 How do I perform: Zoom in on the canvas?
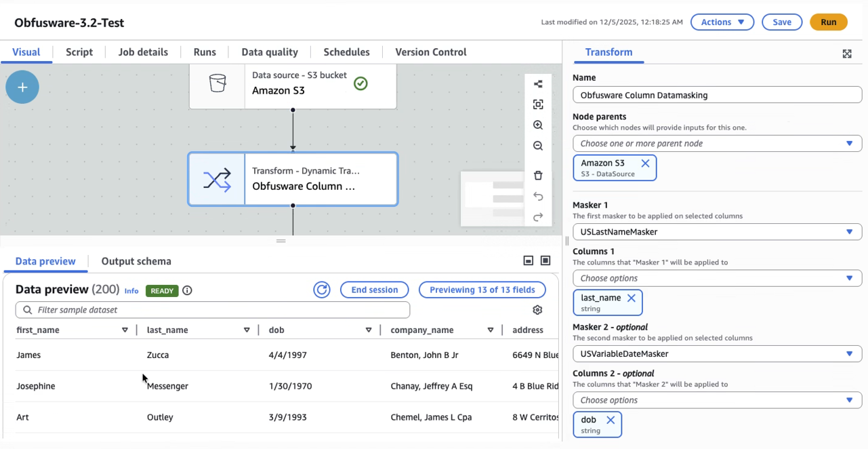click(538, 125)
